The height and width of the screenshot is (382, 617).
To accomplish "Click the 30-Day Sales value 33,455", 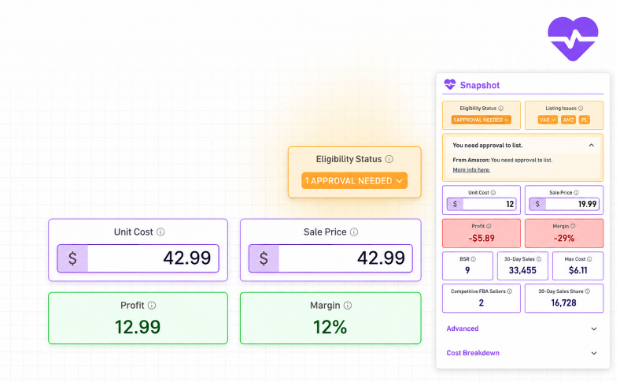I will tap(523, 270).
